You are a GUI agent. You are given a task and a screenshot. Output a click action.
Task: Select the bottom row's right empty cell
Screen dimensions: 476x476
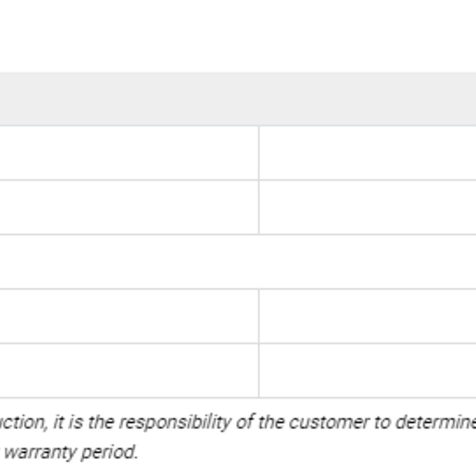368,370
